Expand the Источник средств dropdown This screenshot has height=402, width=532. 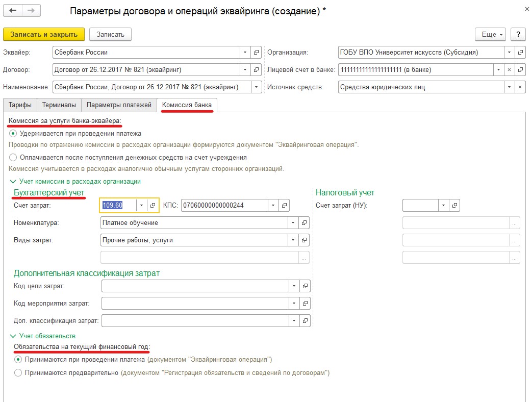pos(509,87)
